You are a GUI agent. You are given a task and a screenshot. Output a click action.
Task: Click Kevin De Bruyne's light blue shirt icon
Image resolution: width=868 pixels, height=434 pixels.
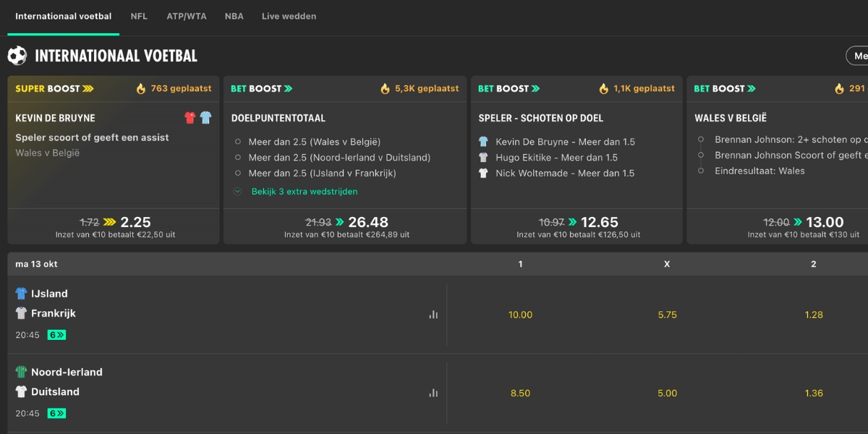tap(205, 118)
